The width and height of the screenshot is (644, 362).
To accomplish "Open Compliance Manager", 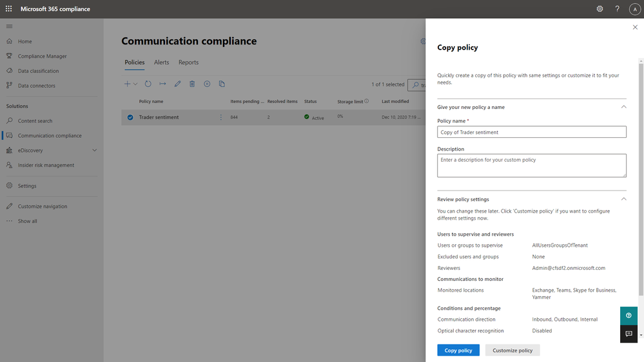I will [42, 56].
